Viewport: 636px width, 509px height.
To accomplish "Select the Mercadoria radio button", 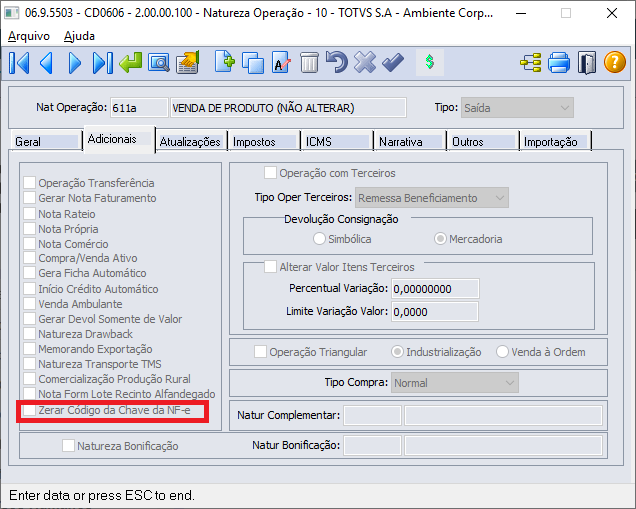I will (440, 239).
